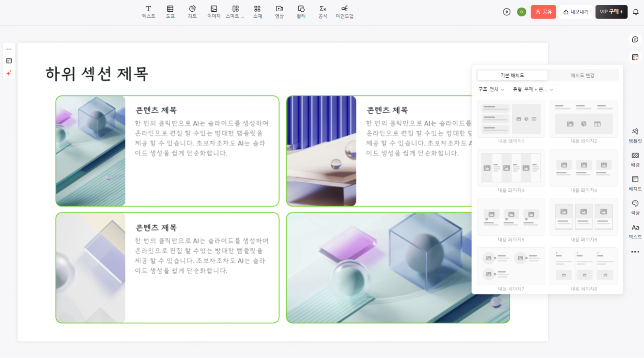Open the 영상 (video) tool

(279, 12)
